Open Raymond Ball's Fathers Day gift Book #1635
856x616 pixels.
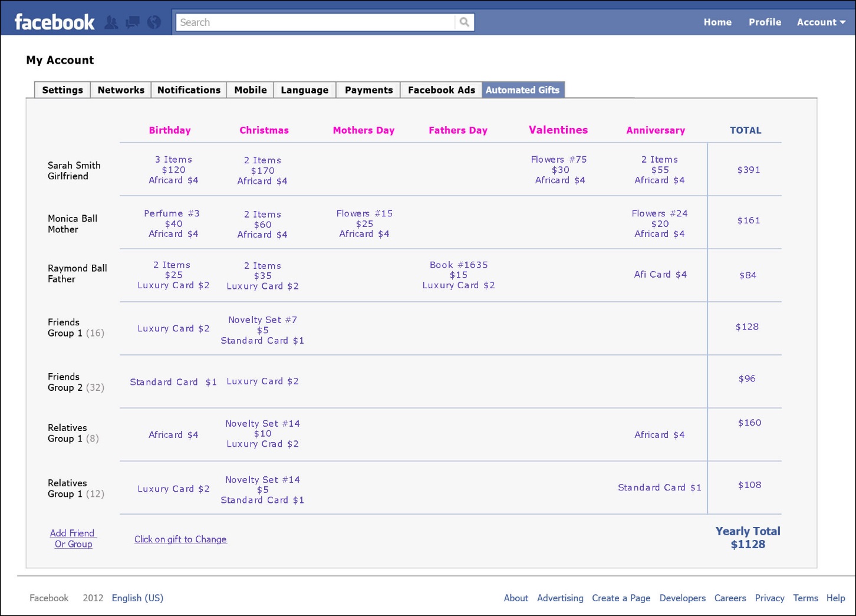(459, 275)
